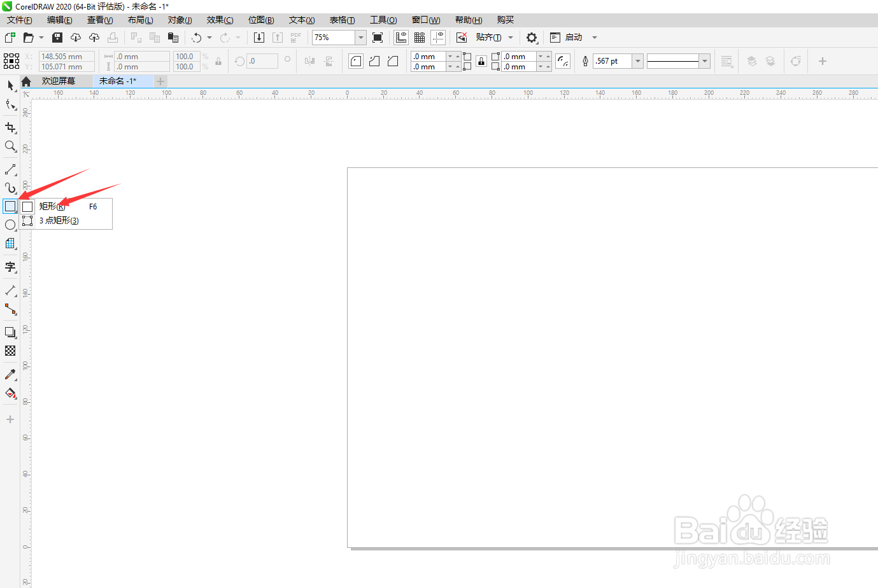Toggle the rulers visibility
This screenshot has height=588, width=878.
coord(401,37)
